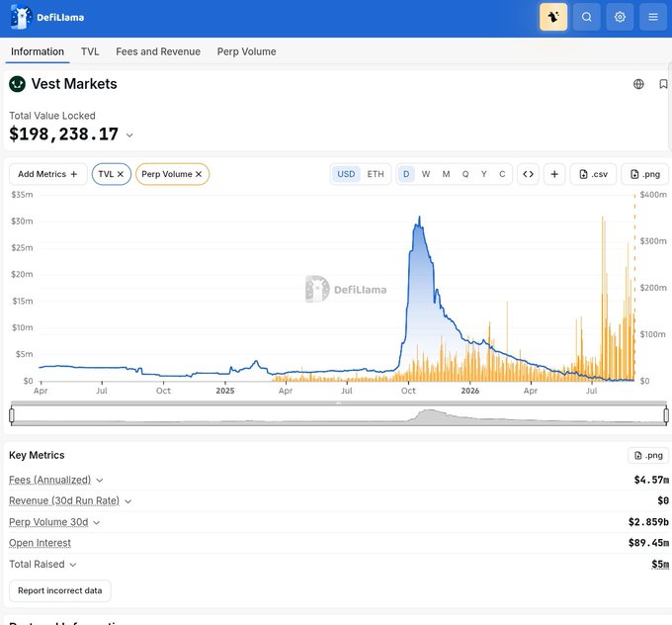Viewport: 672px width, 625px height.
Task: Download Key Metrics as .png
Action: point(648,456)
